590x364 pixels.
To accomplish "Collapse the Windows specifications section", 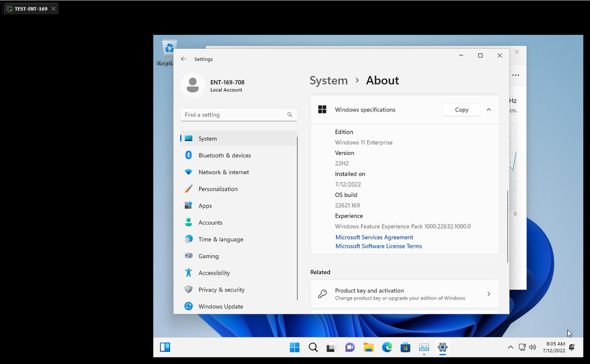I will (489, 110).
